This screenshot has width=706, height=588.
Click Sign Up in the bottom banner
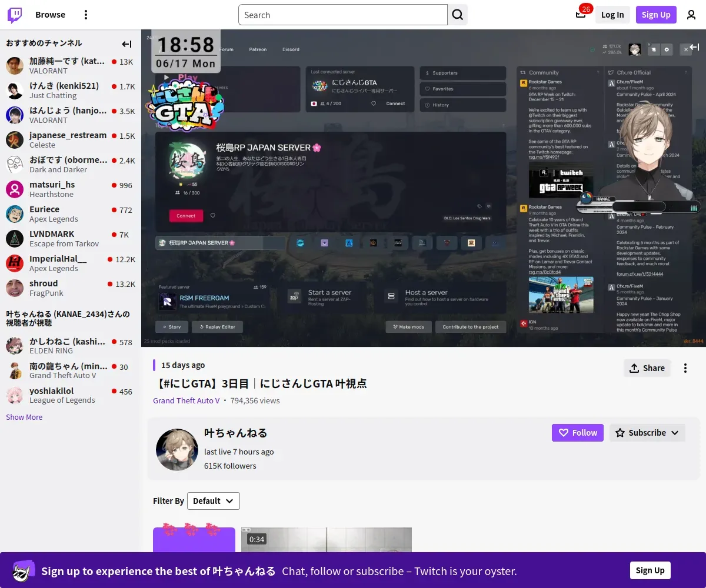click(650, 570)
